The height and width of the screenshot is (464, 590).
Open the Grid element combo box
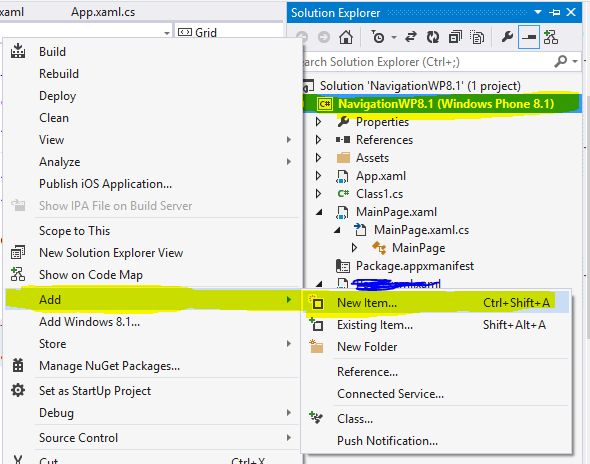(x=229, y=32)
